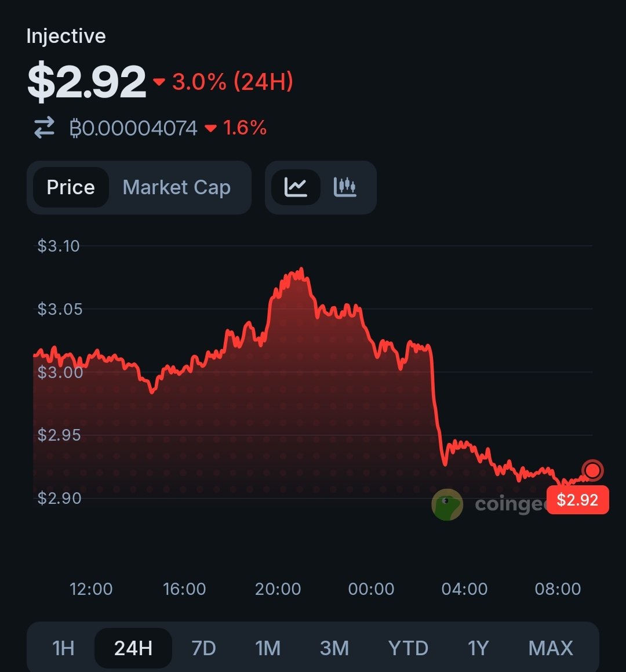Switch to the 3M range

point(334,648)
